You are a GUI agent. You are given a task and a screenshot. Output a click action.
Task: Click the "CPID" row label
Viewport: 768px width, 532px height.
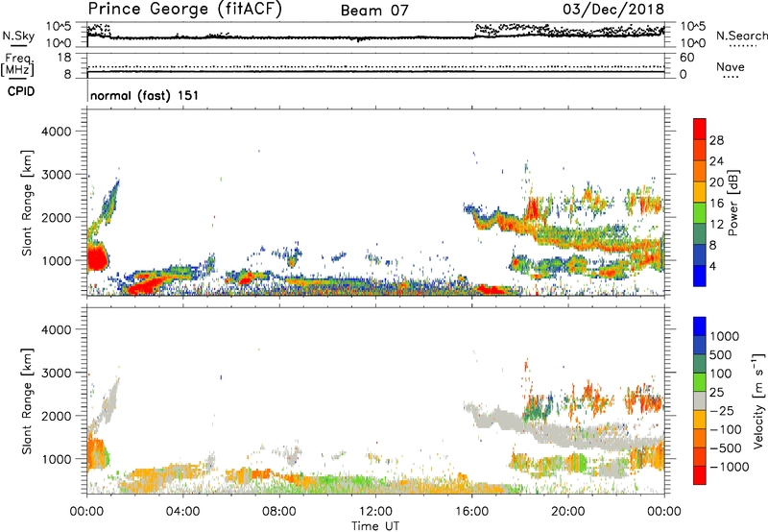tap(21, 91)
